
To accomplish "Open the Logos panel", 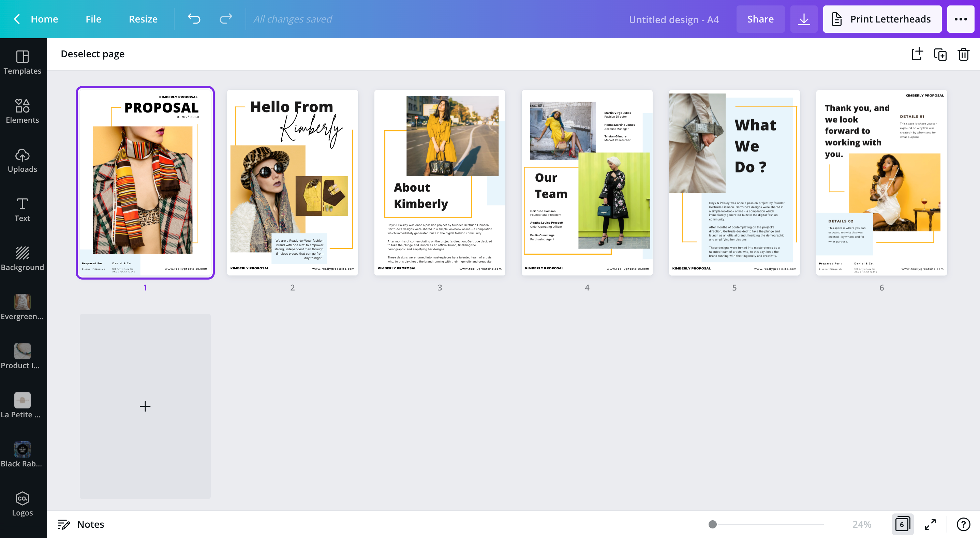I will (x=23, y=504).
